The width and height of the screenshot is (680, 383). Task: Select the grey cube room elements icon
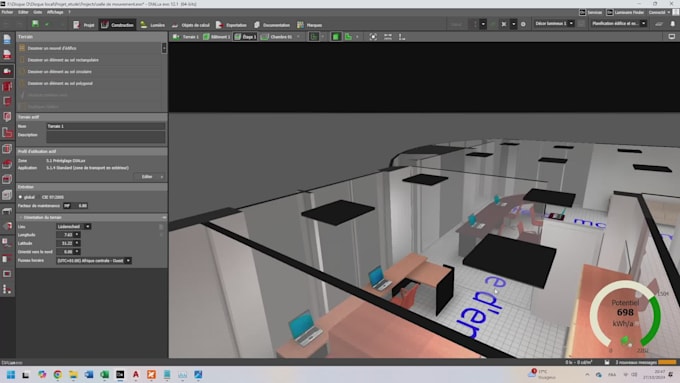[x=7, y=195]
